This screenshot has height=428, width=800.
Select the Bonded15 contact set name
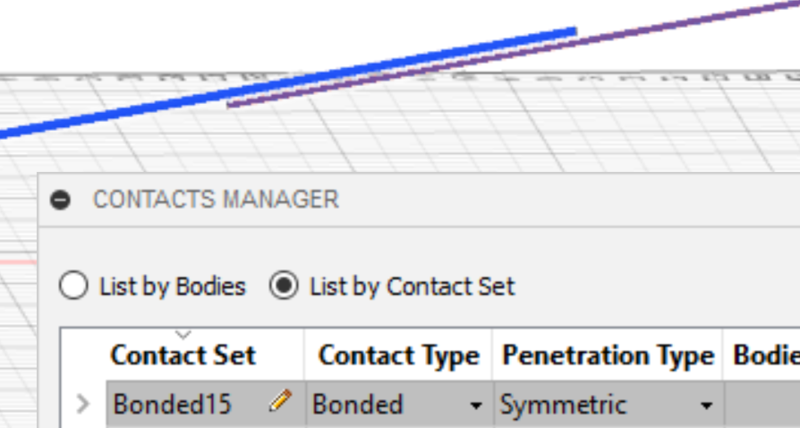click(x=172, y=405)
